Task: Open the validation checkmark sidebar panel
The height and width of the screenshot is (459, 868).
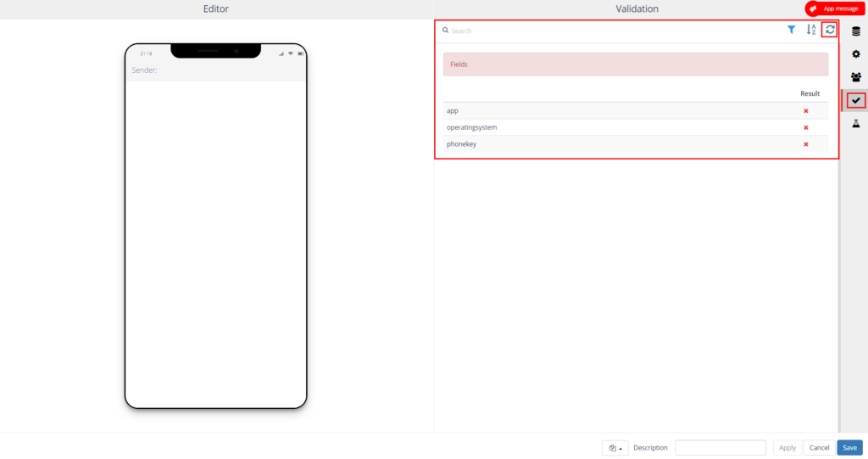Action: point(856,100)
